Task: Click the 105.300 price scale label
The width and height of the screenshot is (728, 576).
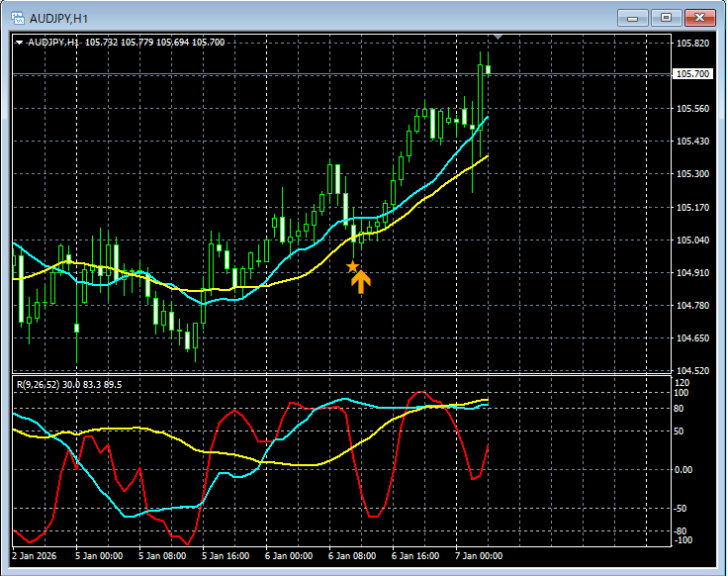Action: [x=692, y=174]
